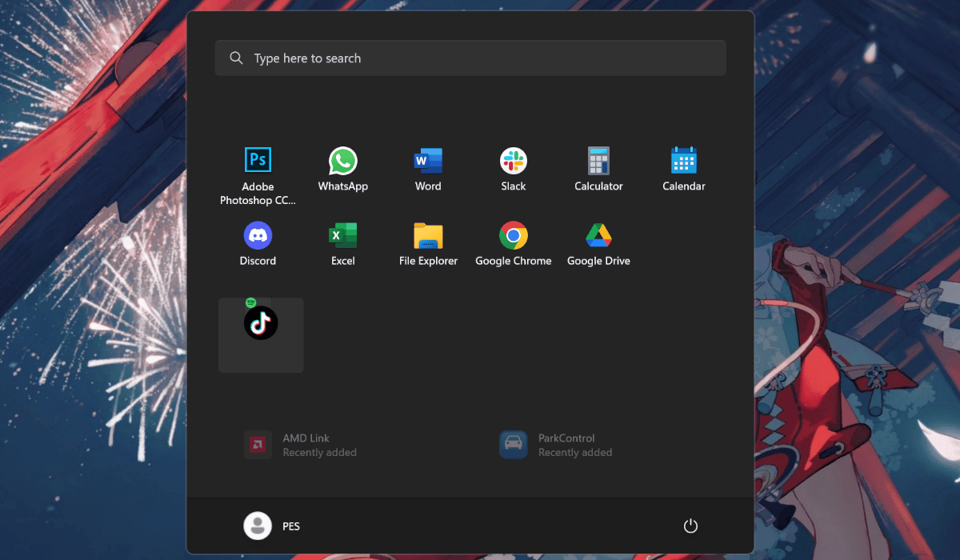Launch WhatsApp from the Start menu
This screenshot has height=560, width=960.
click(x=342, y=161)
